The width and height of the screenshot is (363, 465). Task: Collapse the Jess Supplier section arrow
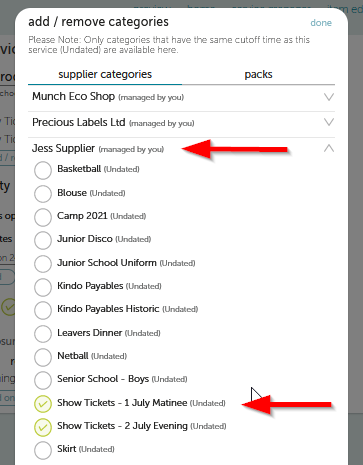329,148
